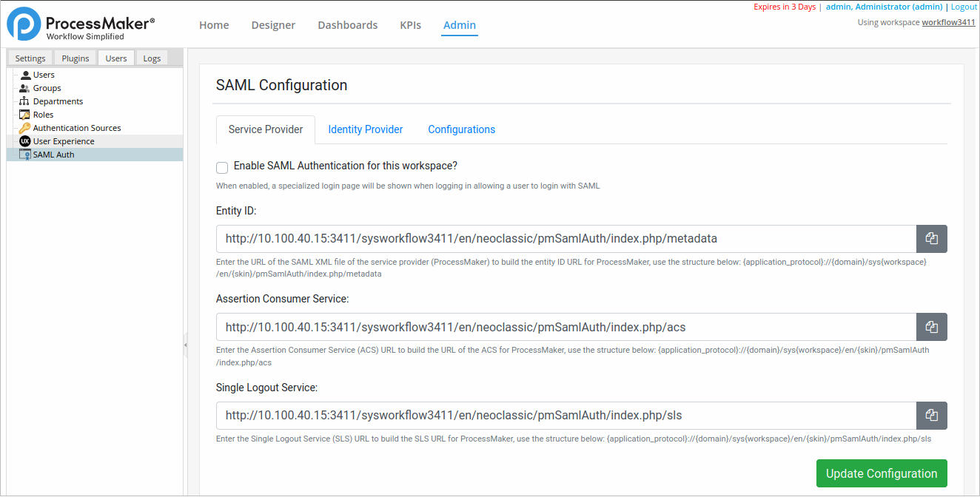The height and width of the screenshot is (497, 980).
Task: Click the Groups icon in sidebar
Action: [x=24, y=88]
